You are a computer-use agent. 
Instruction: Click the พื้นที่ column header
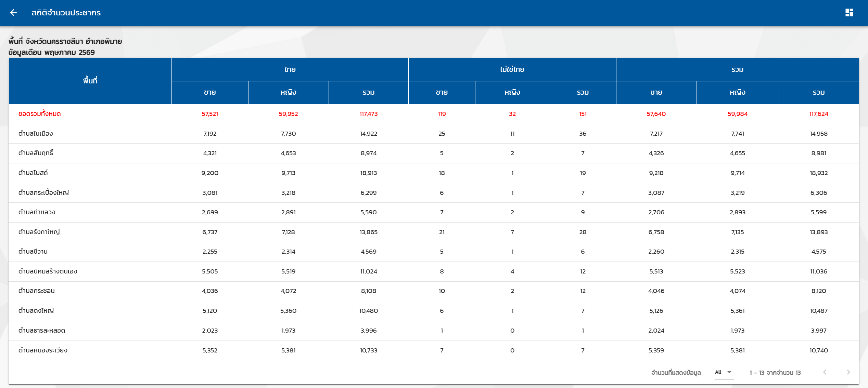(90, 81)
